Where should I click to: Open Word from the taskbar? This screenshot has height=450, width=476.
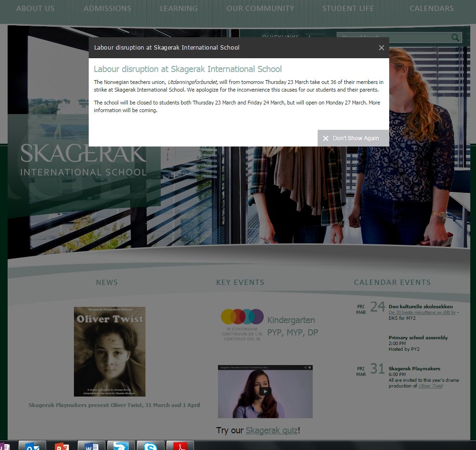(92, 446)
